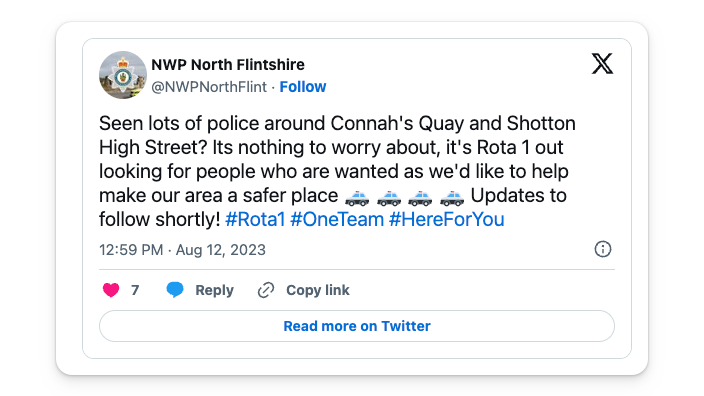The image size is (704, 396).
Task: Click the X logo icon
Action: pos(602,63)
